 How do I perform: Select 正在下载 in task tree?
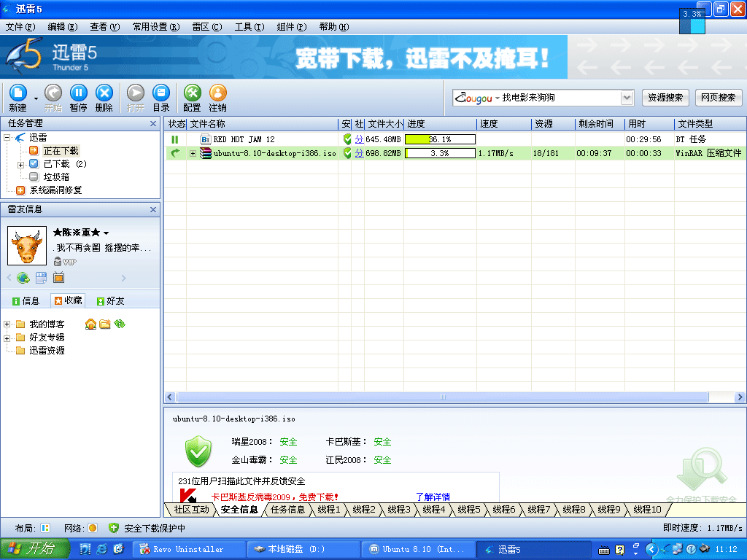coord(60,151)
